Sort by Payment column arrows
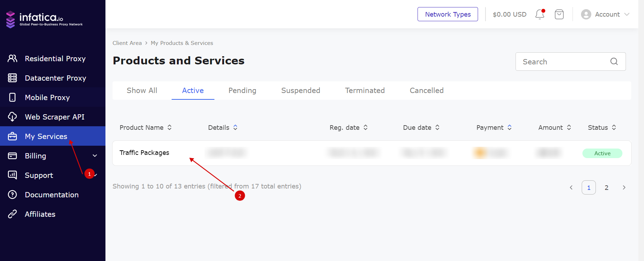644x261 pixels. coord(510,127)
